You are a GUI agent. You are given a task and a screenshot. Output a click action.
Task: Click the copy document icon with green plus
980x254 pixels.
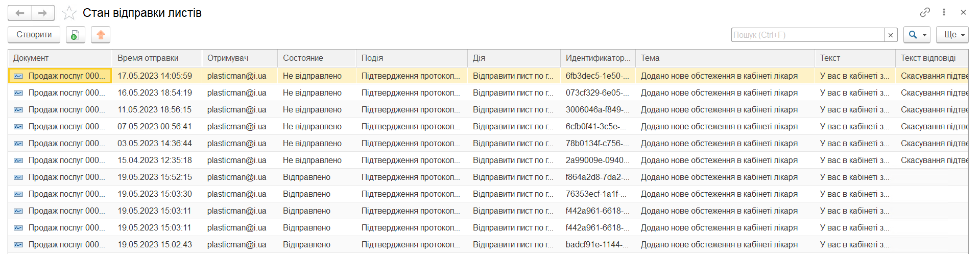coord(75,35)
